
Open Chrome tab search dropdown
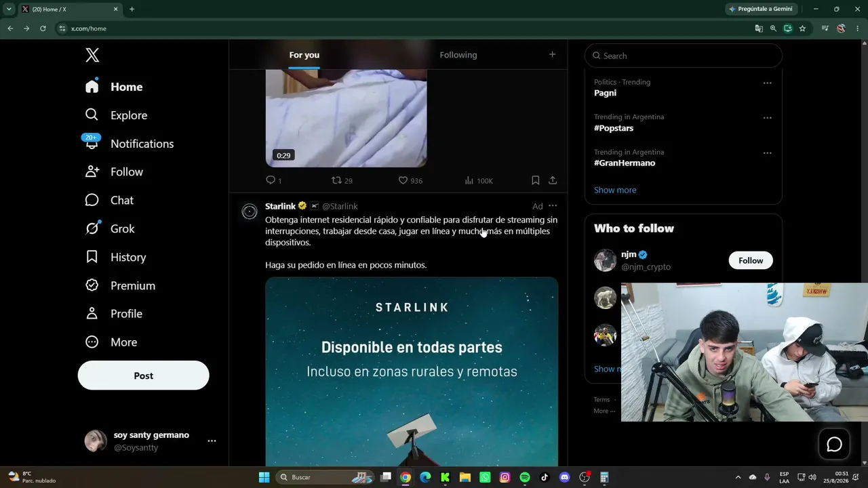[x=9, y=9]
